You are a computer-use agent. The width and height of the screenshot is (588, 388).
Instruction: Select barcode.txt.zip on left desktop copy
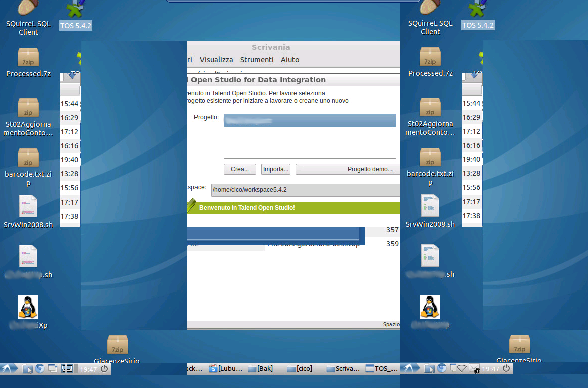click(x=28, y=167)
